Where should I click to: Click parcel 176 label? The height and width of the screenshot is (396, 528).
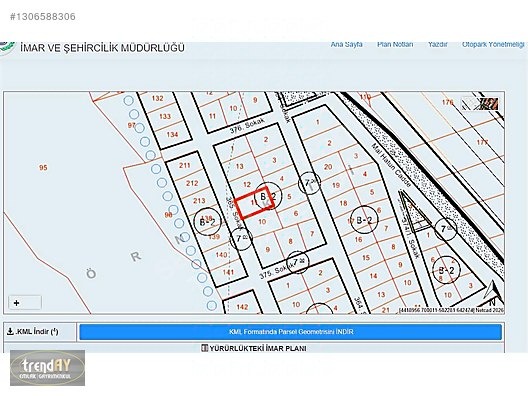point(447,102)
